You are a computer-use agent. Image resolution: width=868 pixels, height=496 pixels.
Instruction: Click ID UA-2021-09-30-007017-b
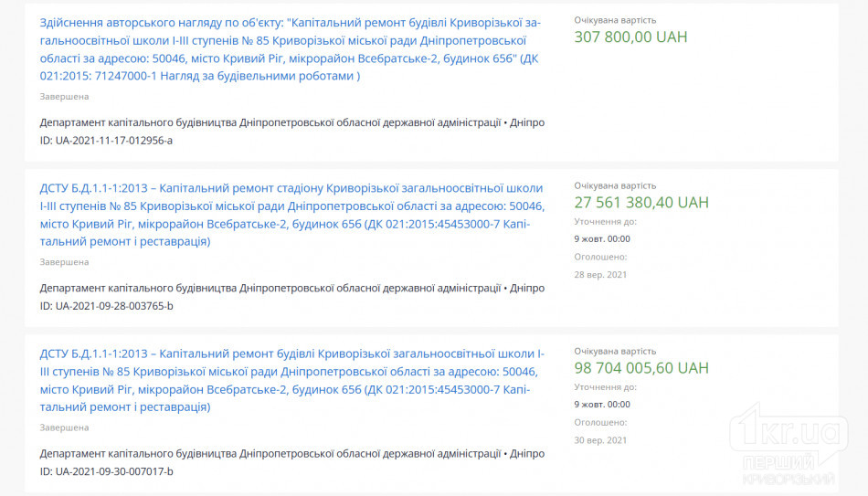coord(106,471)
